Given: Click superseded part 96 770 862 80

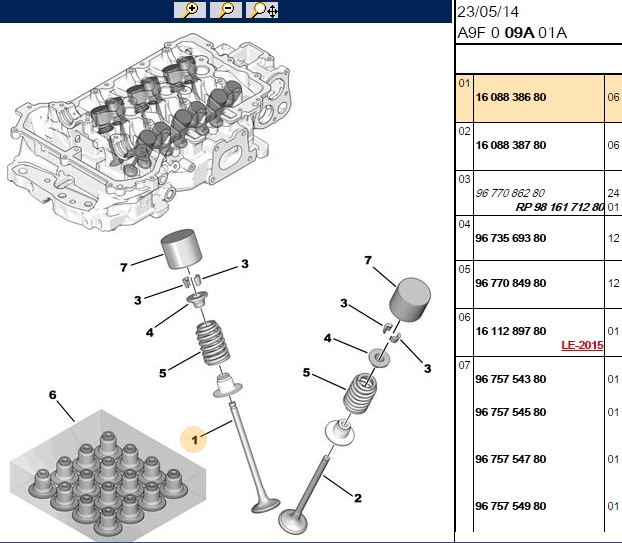Looking at the screenshot, I should [510, 193].
